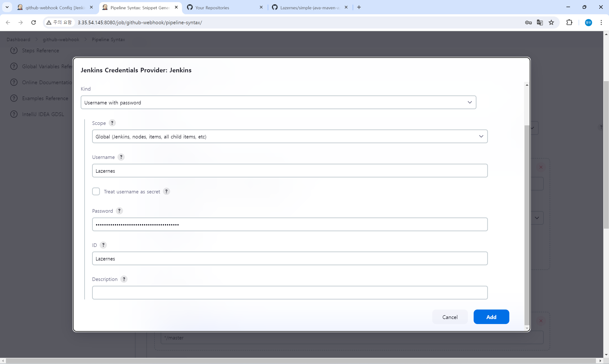Click into the Username input field
The image size is (609, 364).
(290, 171)
